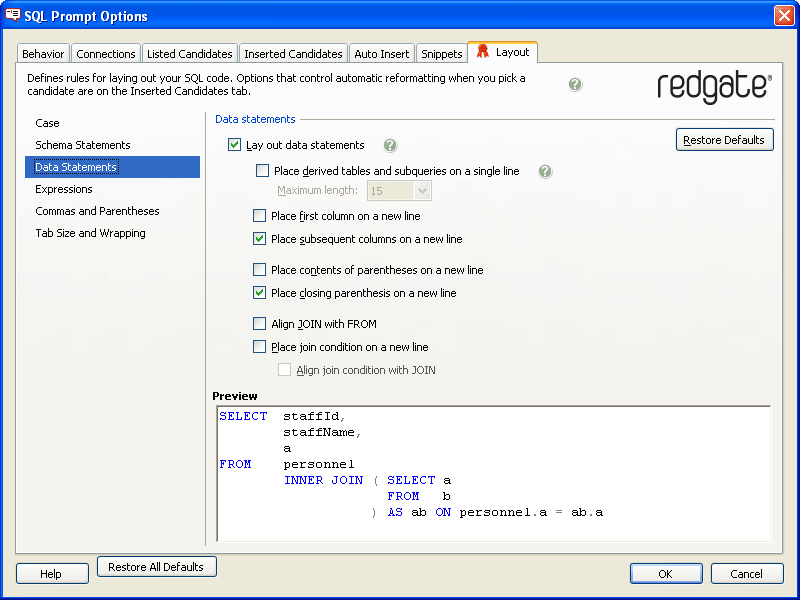Enable derived tables and subqueries on single line
This screenshot has height=600, width=800.
pos(262,171)
